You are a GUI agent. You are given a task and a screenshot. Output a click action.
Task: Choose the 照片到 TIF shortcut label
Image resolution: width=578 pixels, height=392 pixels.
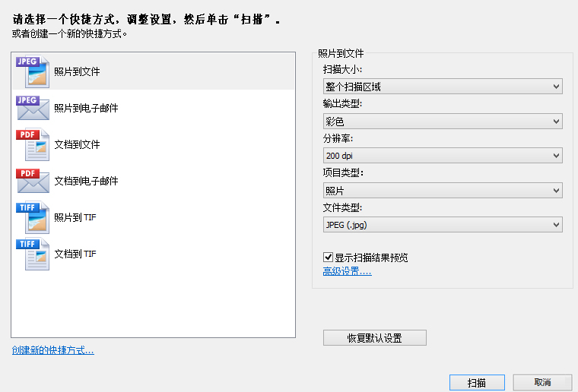[x=75, y=217]
